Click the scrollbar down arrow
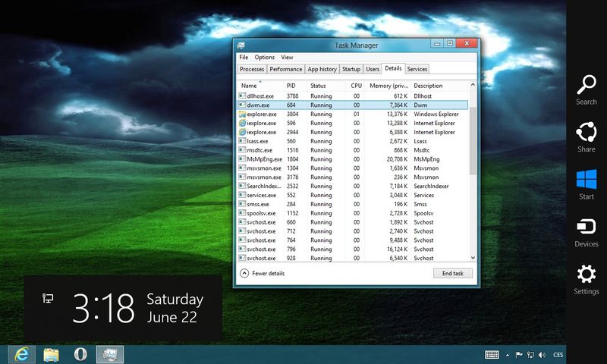This screenshot has width=607, height=364. coord(473,258)
